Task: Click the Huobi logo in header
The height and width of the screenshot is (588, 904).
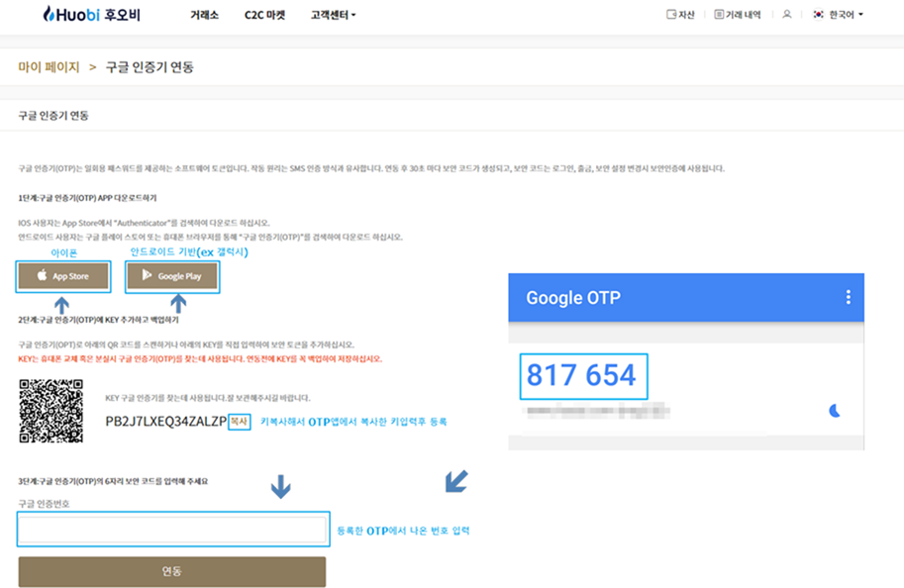Action: point(92,15)
